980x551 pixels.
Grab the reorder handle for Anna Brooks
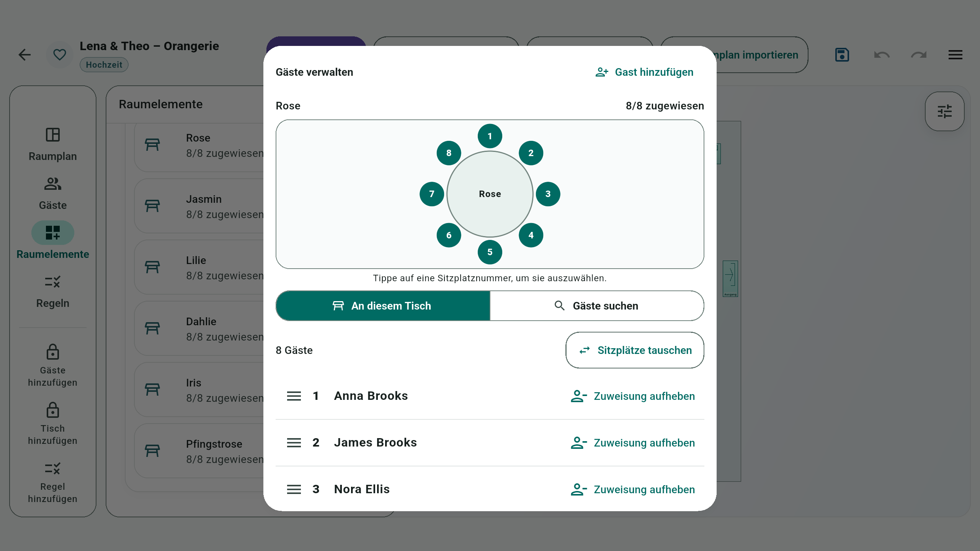tap(294, 396)
